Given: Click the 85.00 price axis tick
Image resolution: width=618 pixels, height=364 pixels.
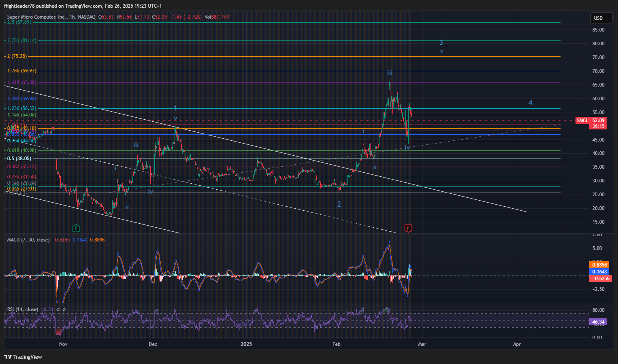Looking at the screenshot, I should [x=598, y=30].
